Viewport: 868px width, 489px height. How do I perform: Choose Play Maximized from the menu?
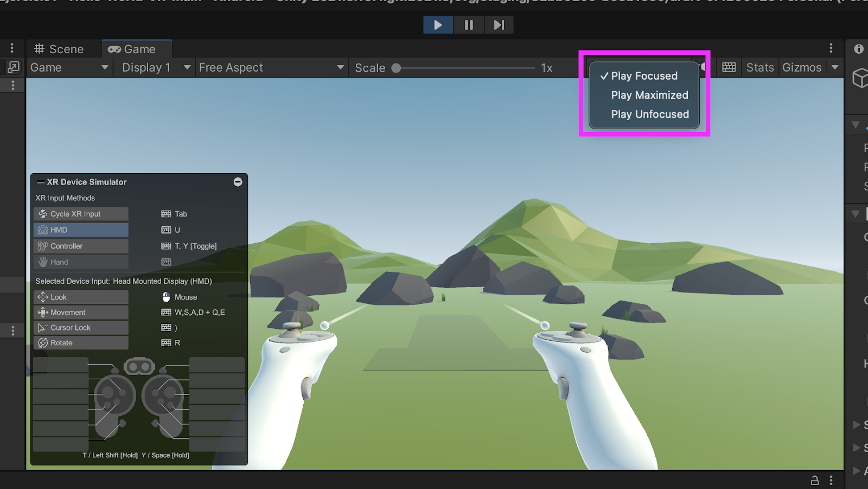pos(649,95)
